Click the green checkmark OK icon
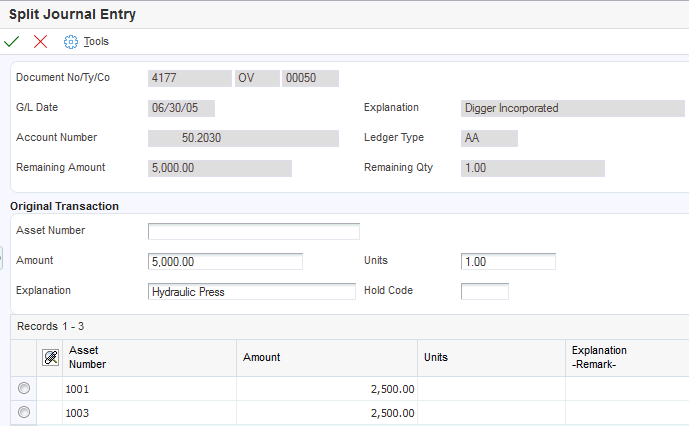Screen dimensions: 689x426 (12, 41)
